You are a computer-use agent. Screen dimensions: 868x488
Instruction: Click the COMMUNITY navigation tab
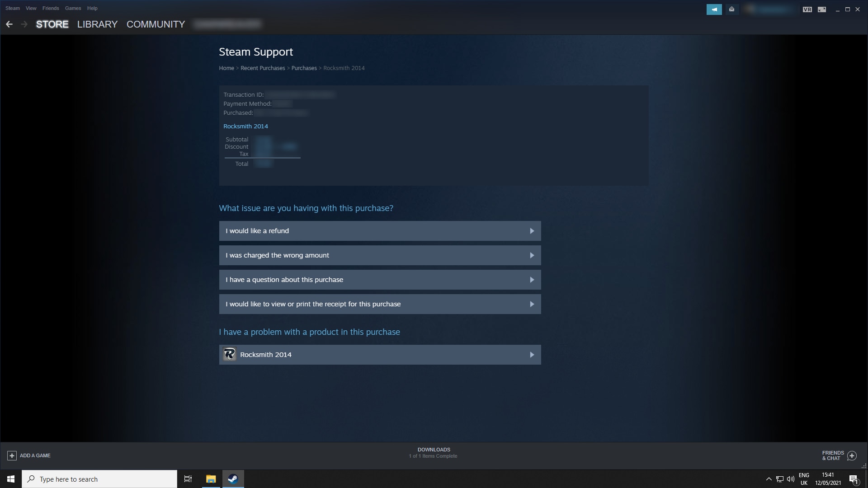(156, 24)
